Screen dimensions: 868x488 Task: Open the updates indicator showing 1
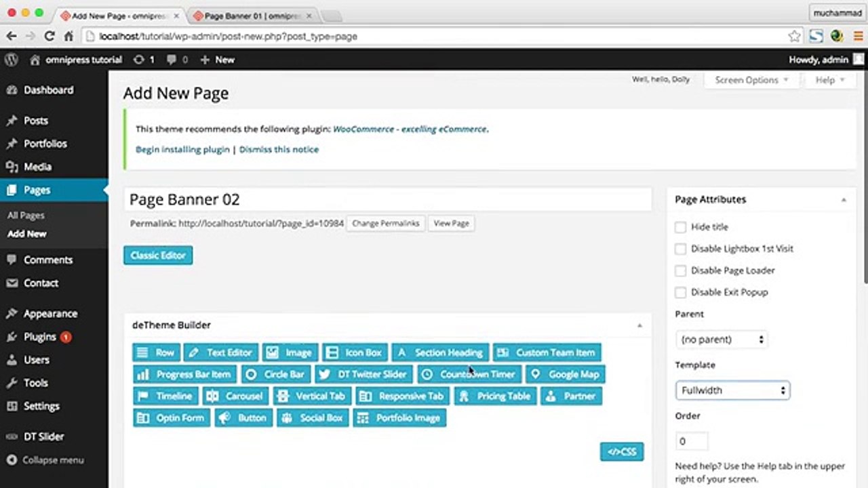144,60
